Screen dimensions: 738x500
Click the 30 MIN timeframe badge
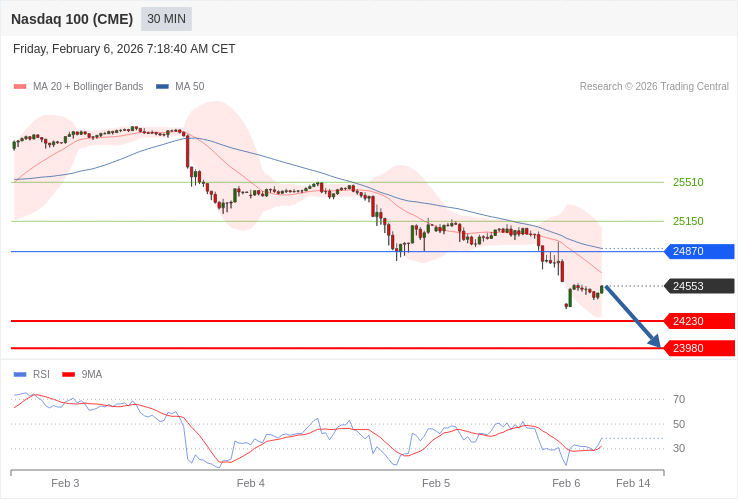tap(166, 19)
